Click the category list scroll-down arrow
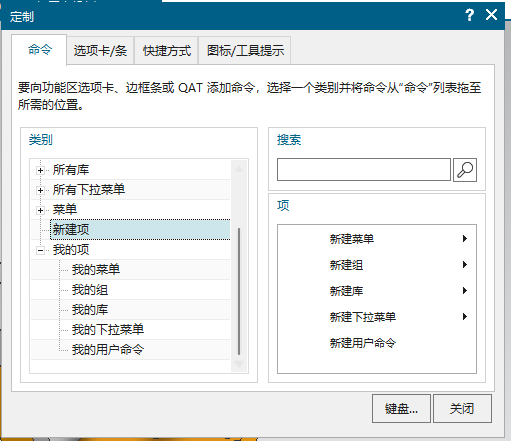Viewport: 511px width, 441px height. (239, 364)
